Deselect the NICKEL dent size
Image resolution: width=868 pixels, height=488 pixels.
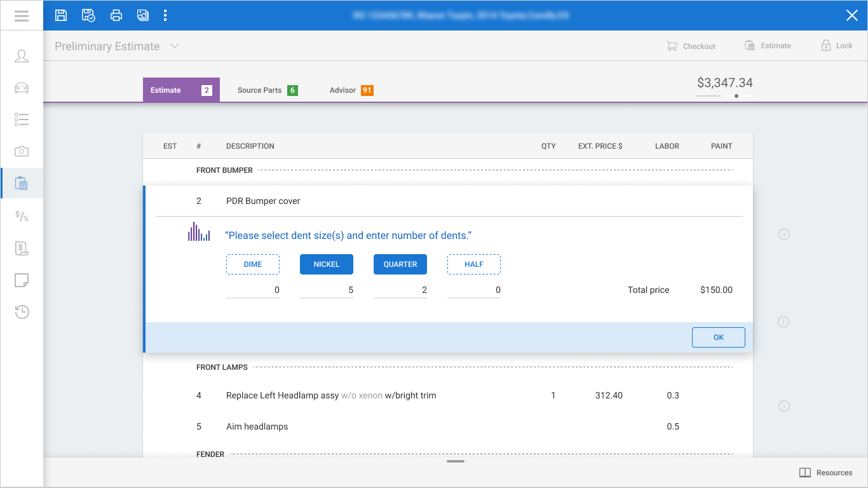tap(327, 264)
